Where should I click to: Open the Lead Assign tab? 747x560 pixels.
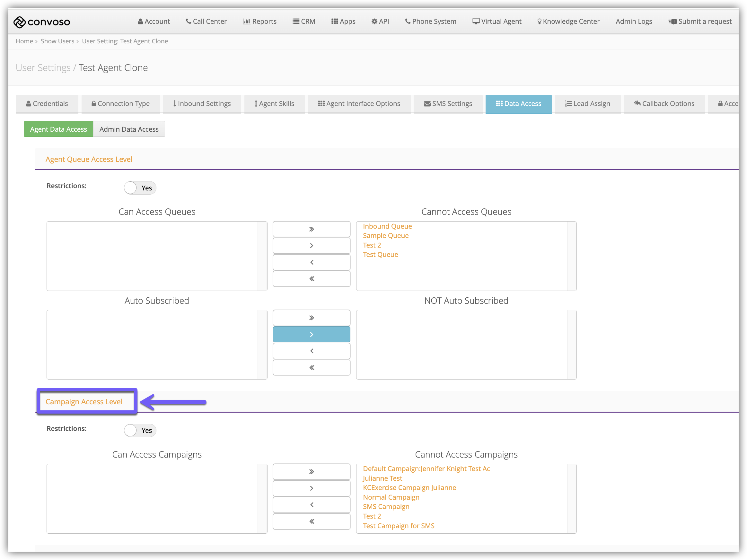pyautogui.click(x=587, y=104)
